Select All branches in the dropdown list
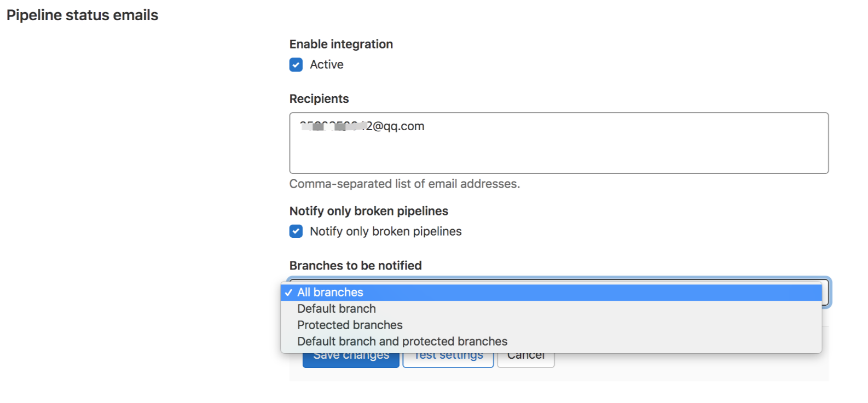 click(x=551, y=293)
